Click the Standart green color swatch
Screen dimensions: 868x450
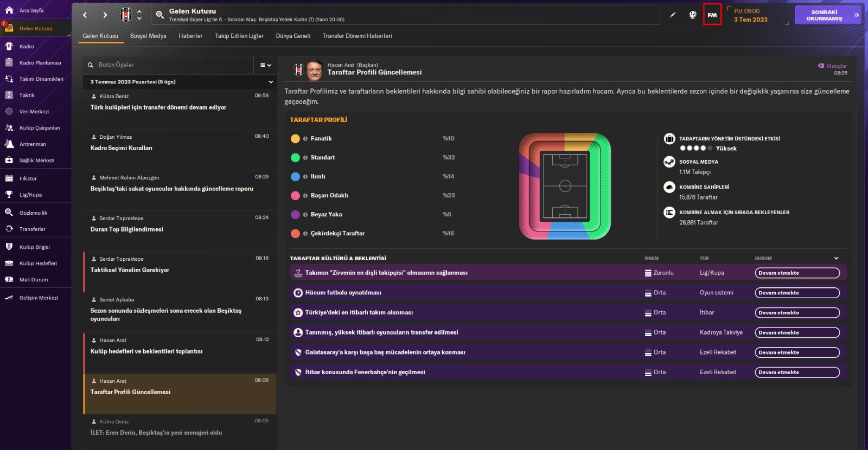tap(295, 158)
